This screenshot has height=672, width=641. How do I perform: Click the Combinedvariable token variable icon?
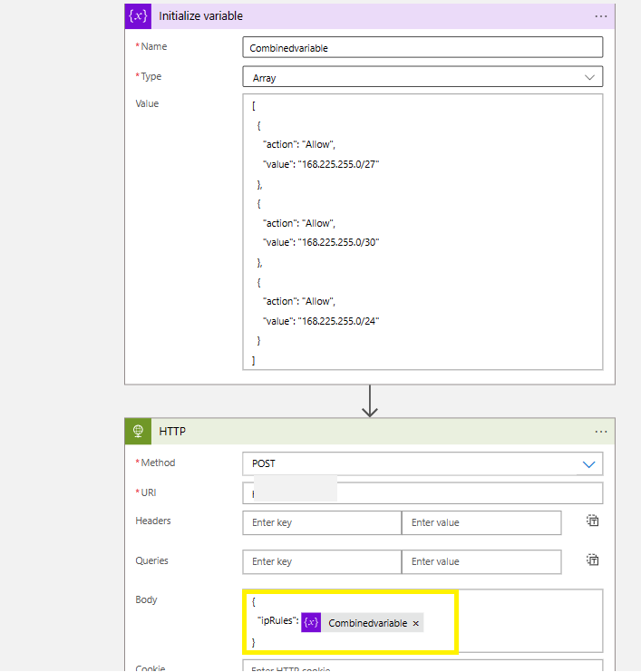(x=311, y=622)
